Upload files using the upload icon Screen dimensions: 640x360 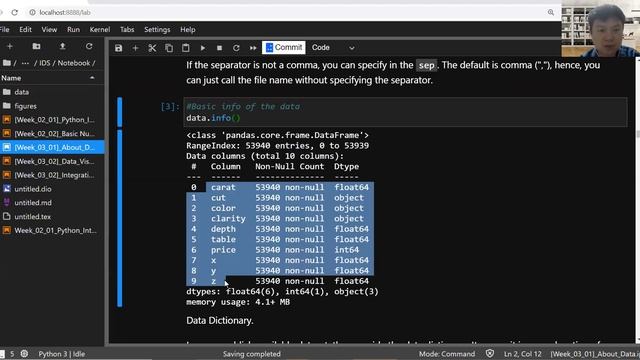62,46
